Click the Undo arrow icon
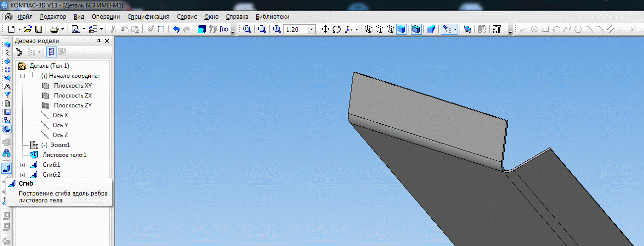Viewport: 644px width, 246px height. tap(176, 29)
